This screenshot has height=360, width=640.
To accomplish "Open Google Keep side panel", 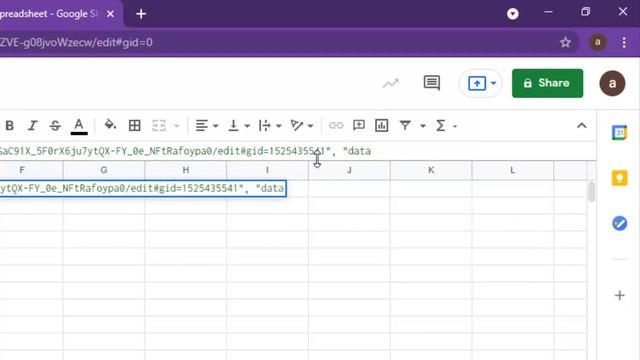I will [x=620, y=178].
